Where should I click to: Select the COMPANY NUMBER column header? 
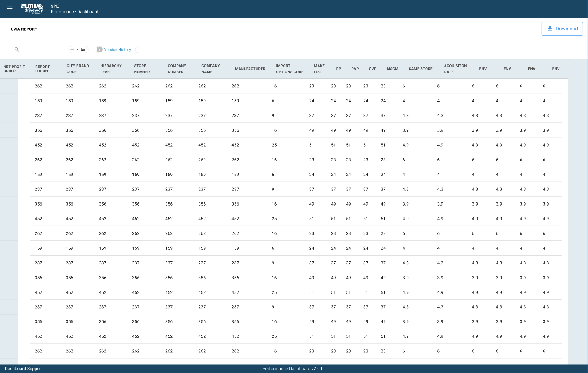click(177, 69)
